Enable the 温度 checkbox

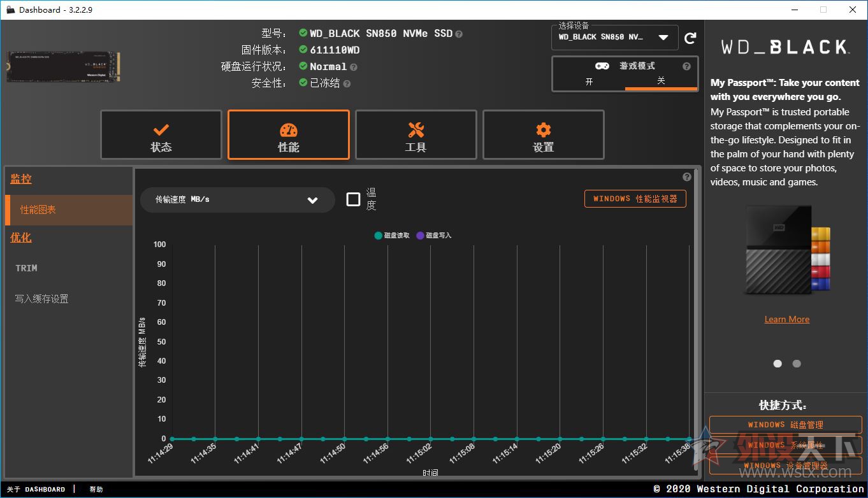354,199
